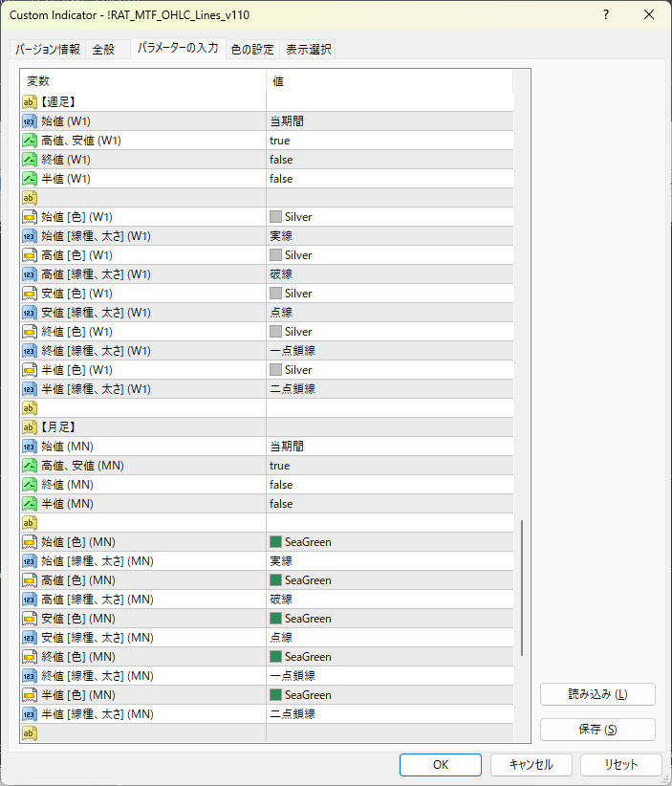Click the color icon beside 始値 [色] (W1)

point(30,217)
